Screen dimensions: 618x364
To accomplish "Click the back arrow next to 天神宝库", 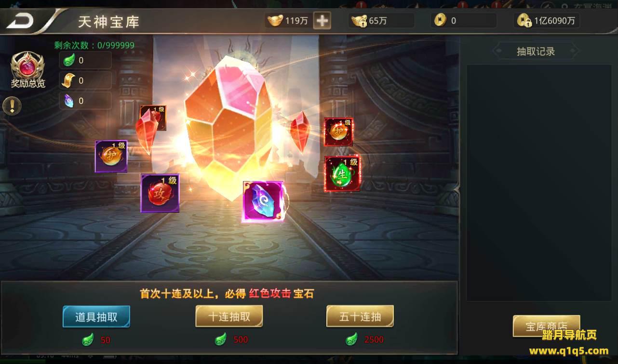I will tap(20, 21).
